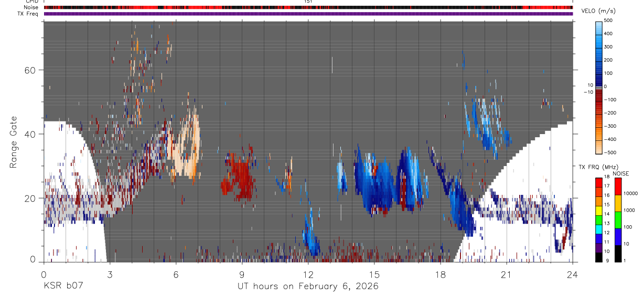Click the red segment of TX FRQ color bar

coord(599,183)
